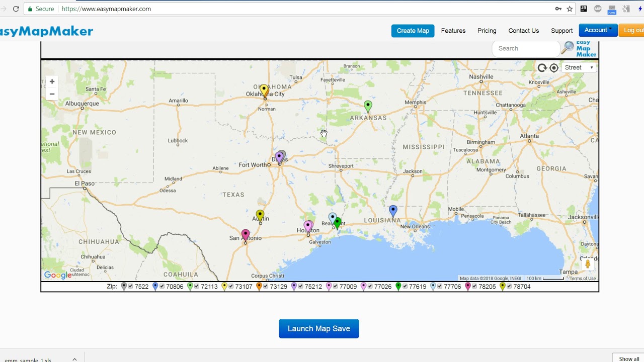
Task: Click the Log out button
Action: [x=631, y=30]
